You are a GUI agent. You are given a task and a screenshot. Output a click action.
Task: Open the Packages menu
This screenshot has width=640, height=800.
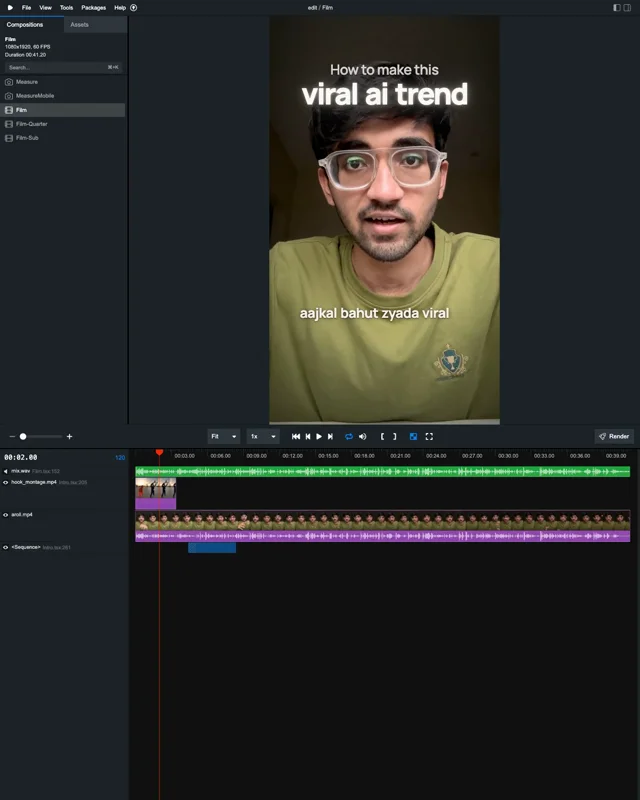(93, 8)
